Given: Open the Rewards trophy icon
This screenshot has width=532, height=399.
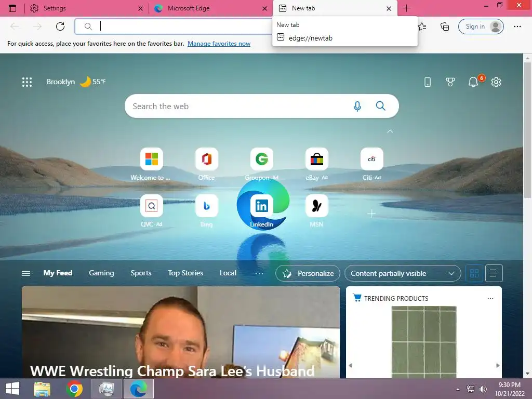Looking at the screenshot, I should click(450, 82).
